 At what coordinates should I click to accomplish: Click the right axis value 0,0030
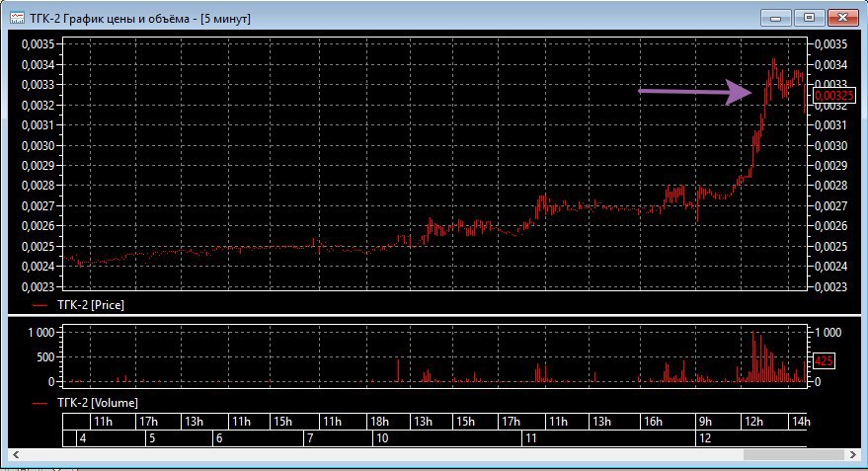(830, 145)
